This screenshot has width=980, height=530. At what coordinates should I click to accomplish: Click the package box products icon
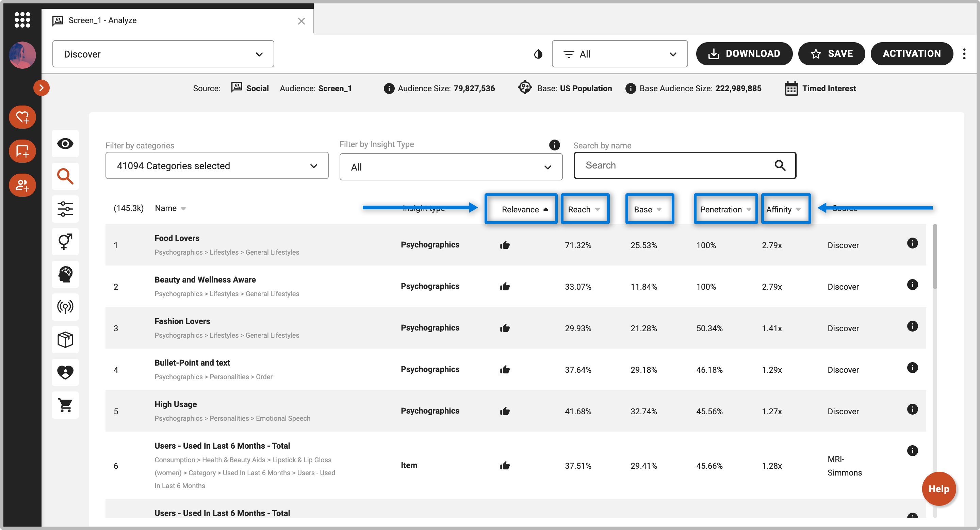click(x=65, y=339)
